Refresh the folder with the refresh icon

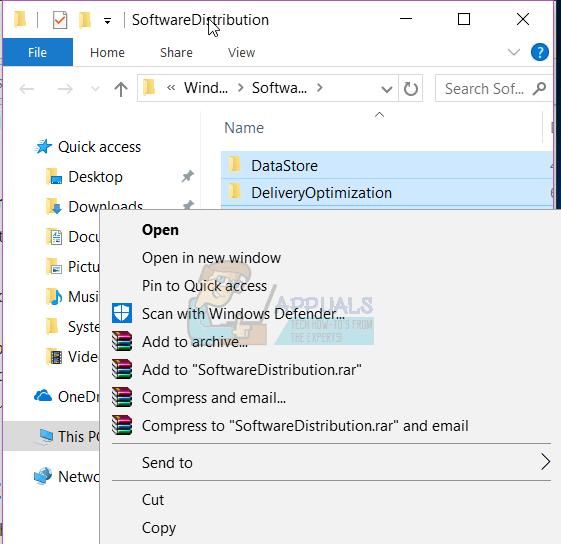411,88
